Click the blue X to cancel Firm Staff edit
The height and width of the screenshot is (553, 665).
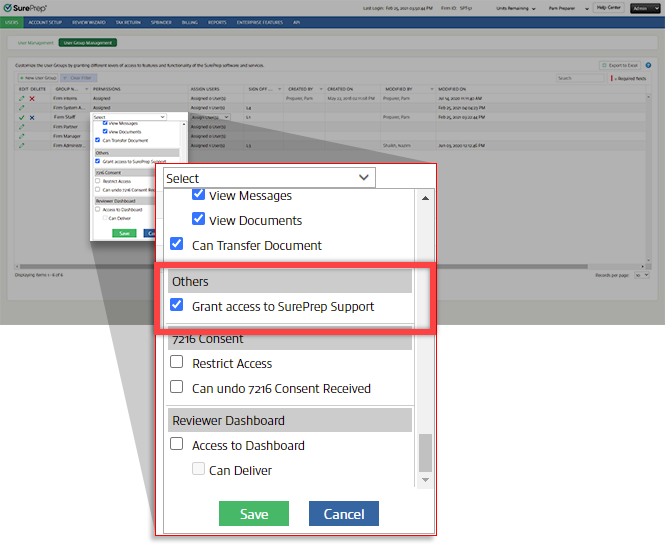click(x=31, y=117)
